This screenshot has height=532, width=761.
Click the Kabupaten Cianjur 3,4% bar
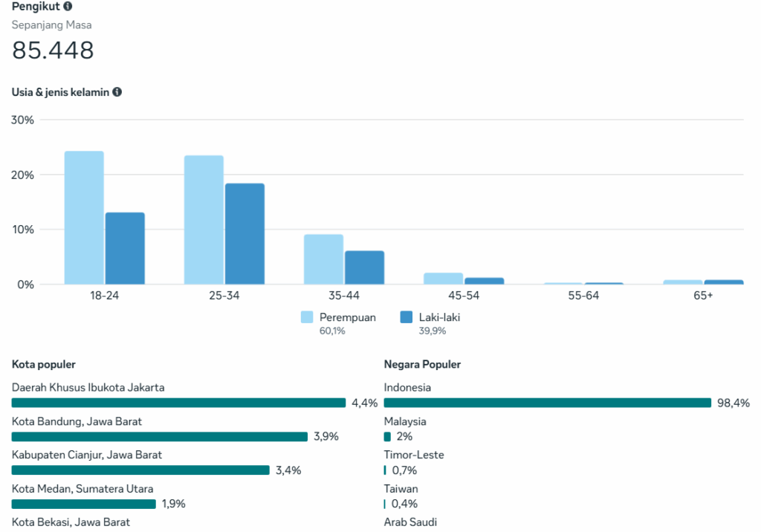click(x=140, y=470)
